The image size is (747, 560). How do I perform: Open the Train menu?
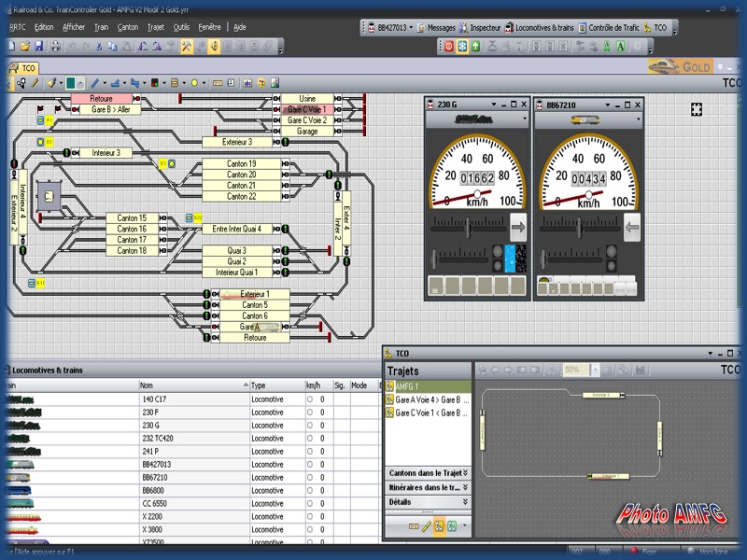102,27
